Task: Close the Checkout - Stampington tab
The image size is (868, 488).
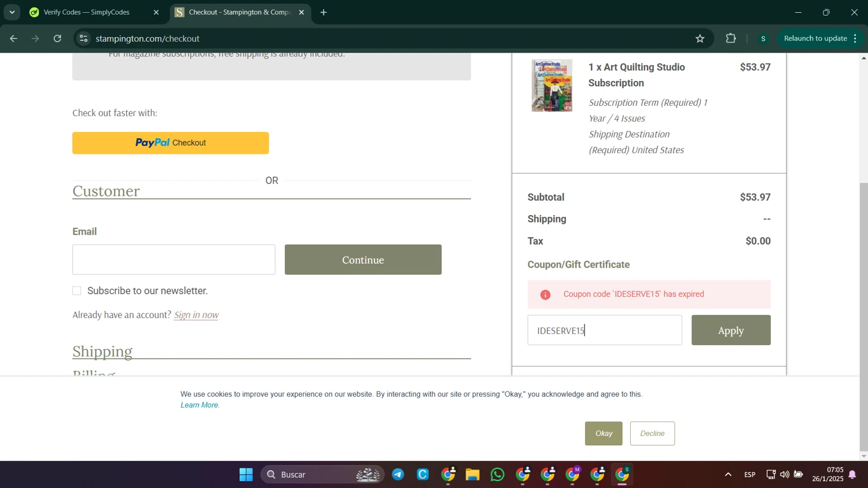Action: (301, 12)
